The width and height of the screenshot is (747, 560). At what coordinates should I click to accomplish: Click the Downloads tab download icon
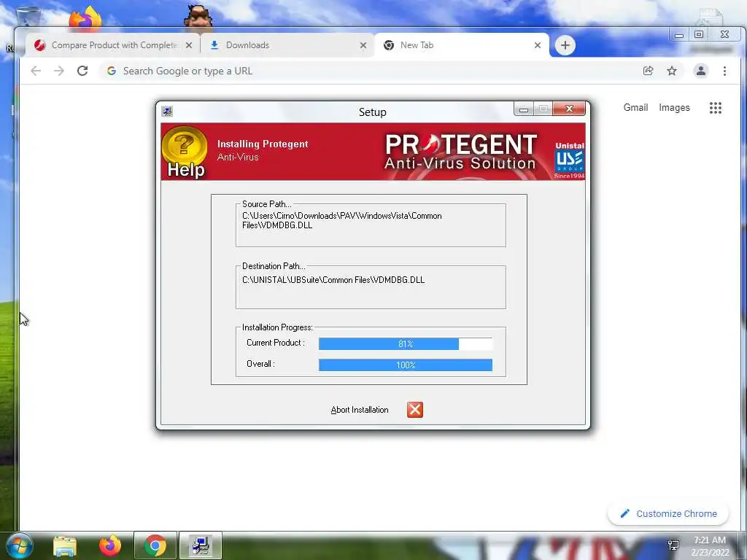[214, 45]
